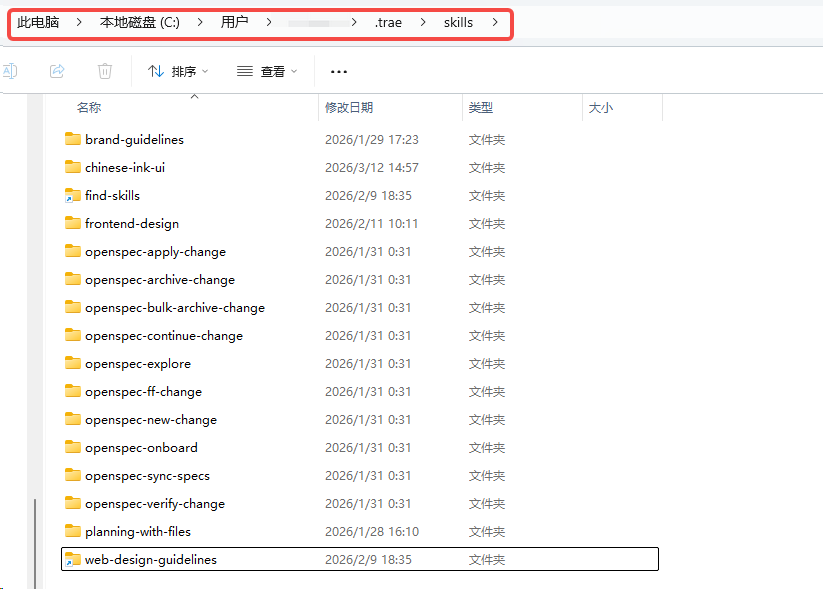Click the Delete trash can icon
823x589 pixels.
click(105, 71)
